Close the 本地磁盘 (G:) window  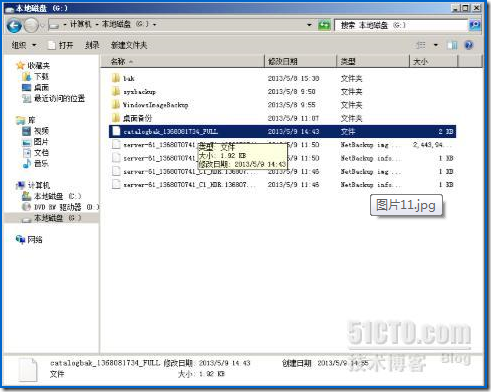[x=476, y=8]
